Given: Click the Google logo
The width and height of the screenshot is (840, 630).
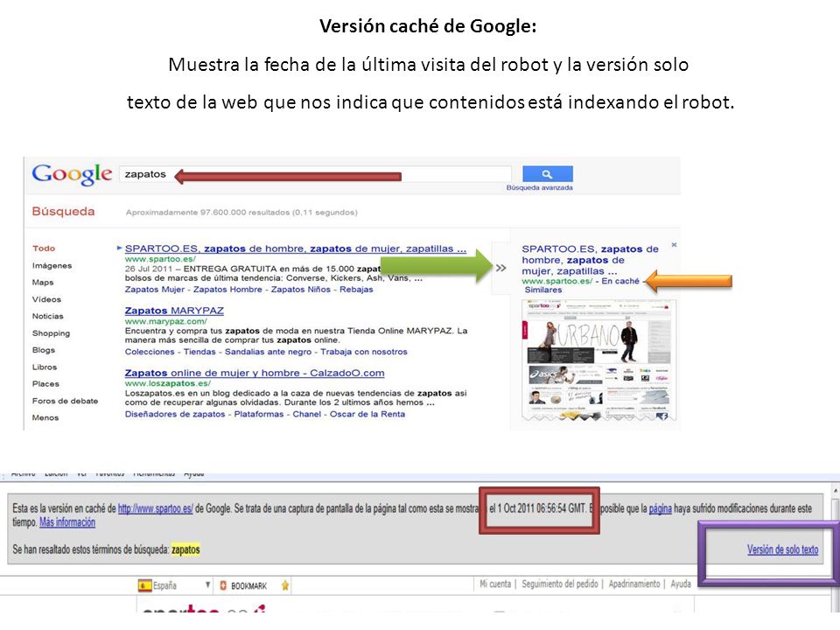Looking at the screenshot, I should click(x=72, y=174).
